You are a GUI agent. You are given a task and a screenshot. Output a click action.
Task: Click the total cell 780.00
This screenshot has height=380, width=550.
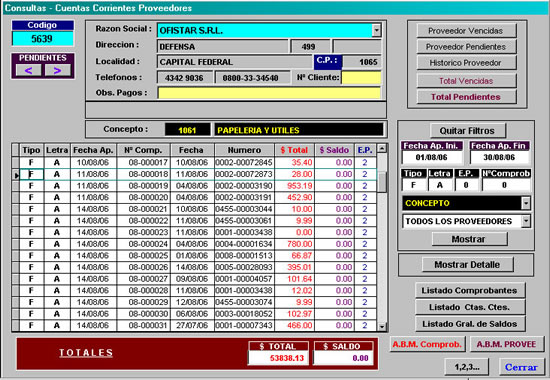coord(294,244)
